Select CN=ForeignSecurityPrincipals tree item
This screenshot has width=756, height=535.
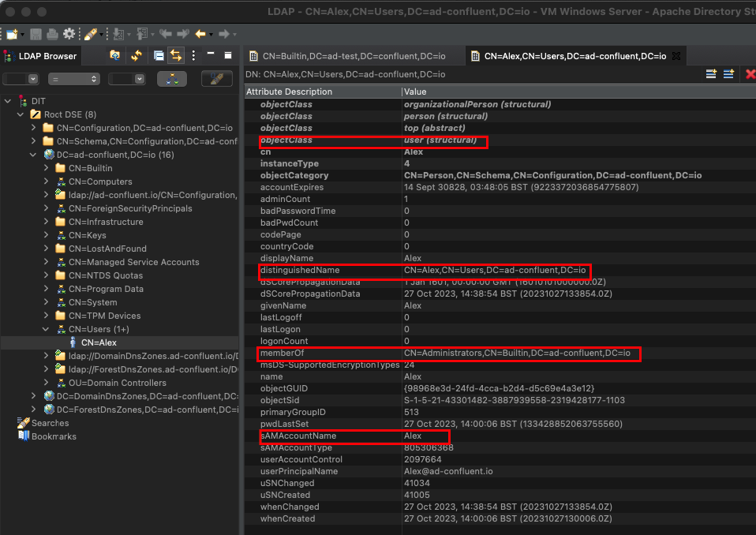[x=130, y=208]
